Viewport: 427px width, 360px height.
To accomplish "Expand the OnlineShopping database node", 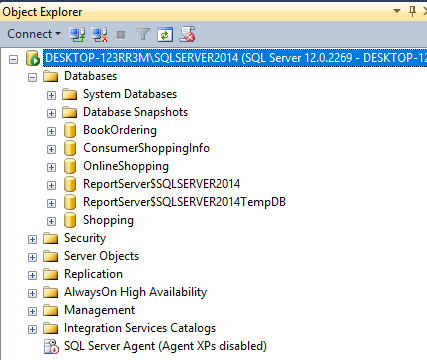I will pyautogui.click(x=51, y=168).
